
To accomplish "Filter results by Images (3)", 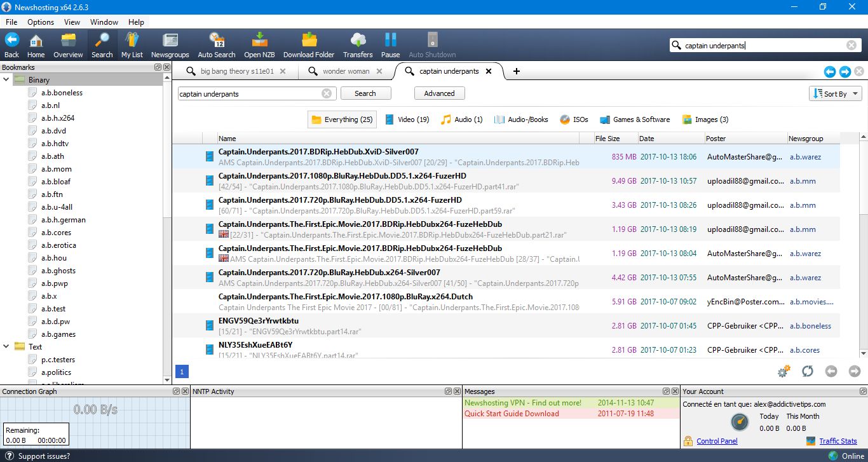I will [705, 119].
